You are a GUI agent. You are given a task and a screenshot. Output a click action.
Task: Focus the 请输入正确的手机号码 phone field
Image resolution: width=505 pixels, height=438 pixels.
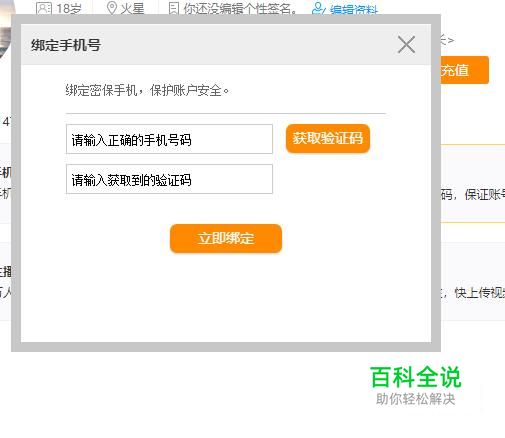(x=169, y=139)
